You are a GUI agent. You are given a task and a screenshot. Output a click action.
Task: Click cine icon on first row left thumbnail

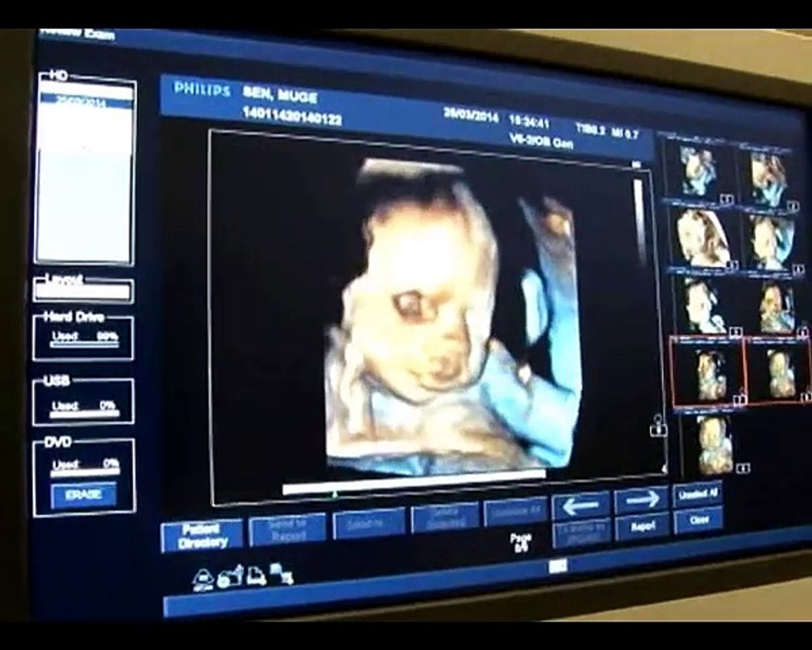click(727, 199)
